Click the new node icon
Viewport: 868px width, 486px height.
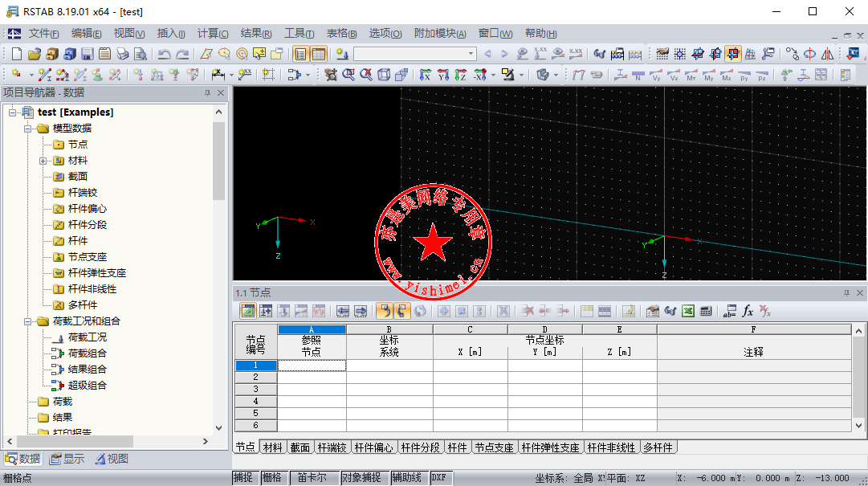coord(17,74)
